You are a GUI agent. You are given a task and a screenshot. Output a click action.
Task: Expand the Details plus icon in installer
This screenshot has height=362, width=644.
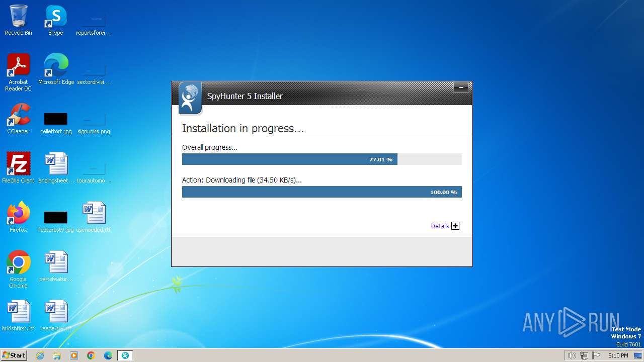click(x=455, y=226)
